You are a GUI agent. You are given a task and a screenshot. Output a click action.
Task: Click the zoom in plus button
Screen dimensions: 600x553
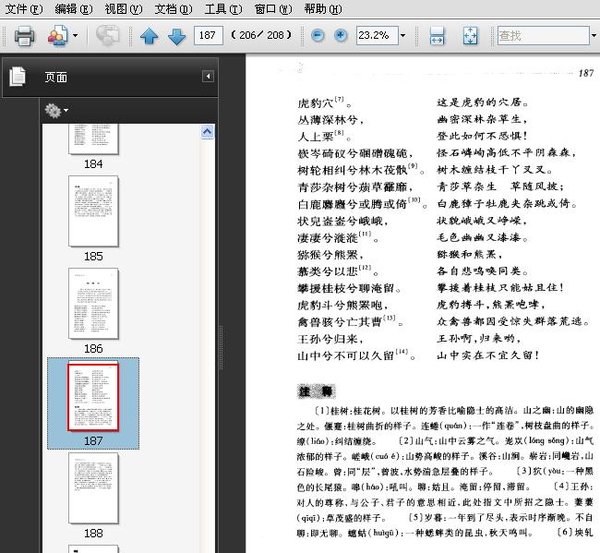click(340, 36)
